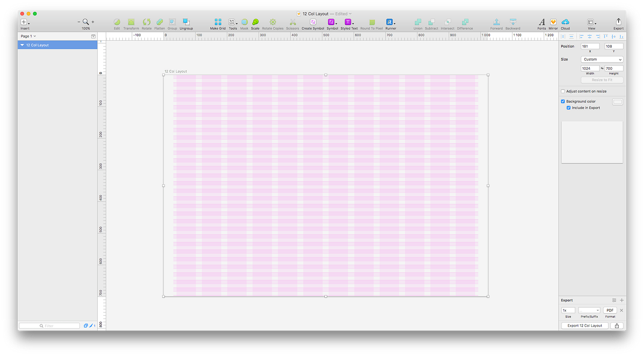The image size is (644, 356).
Task: Click align left icon in inspector
Action: click(x=581, y=36)
